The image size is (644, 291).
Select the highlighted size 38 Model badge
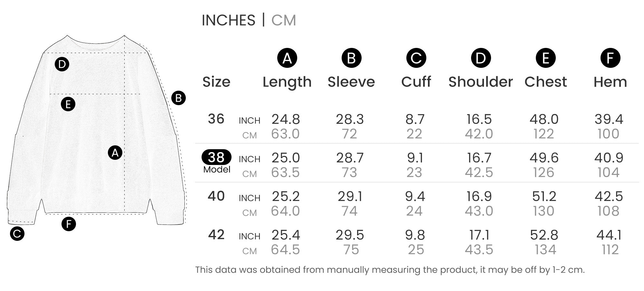pyautogui.click(x=216, y=157)
